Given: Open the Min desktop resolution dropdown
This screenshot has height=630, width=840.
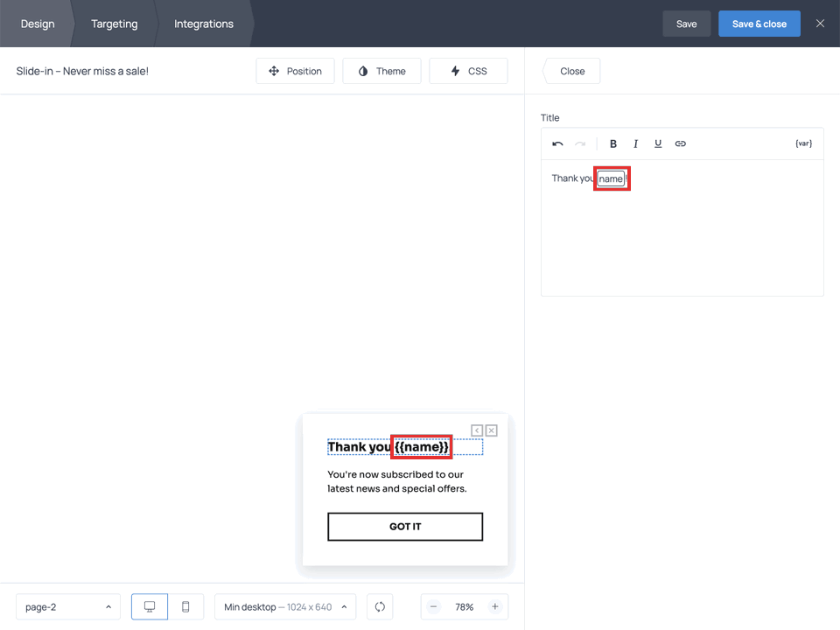Looking at the screenshot, I should pos(284,606).
